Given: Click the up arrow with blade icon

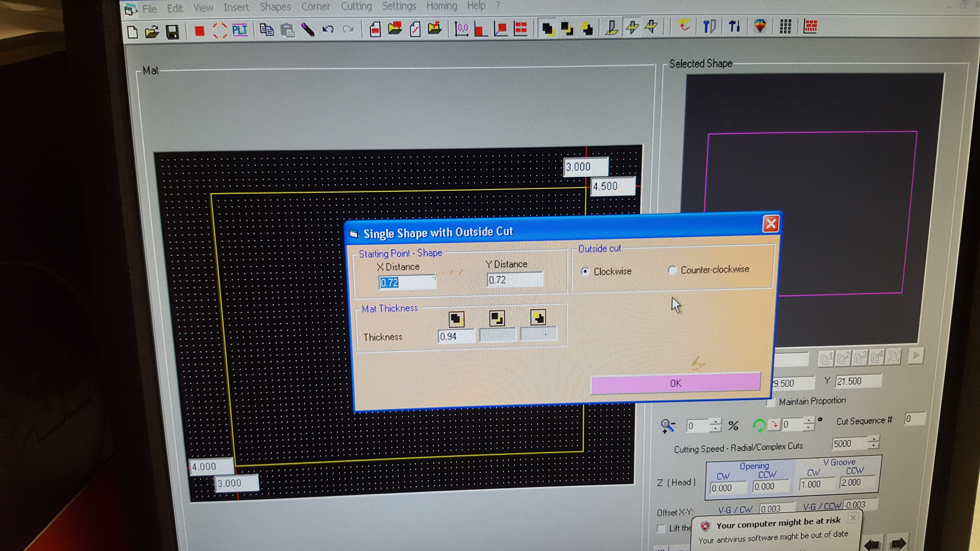Looking at the screenshot, I should (x=734, y=26).
